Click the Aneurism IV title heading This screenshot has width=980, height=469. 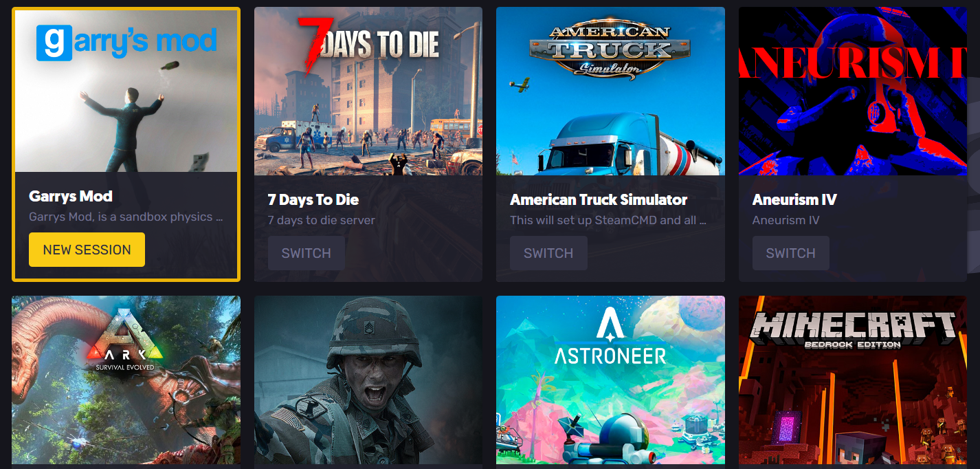pos(794,199)
